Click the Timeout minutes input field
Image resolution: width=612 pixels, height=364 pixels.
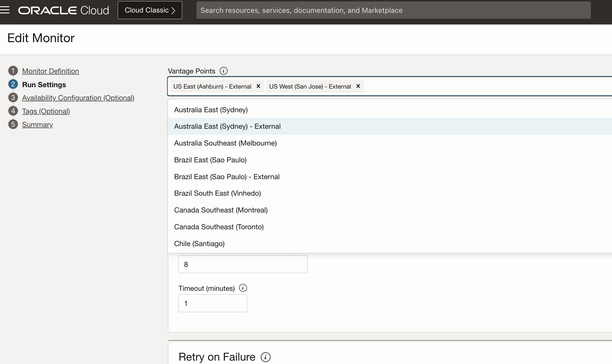tap(212, 303)
